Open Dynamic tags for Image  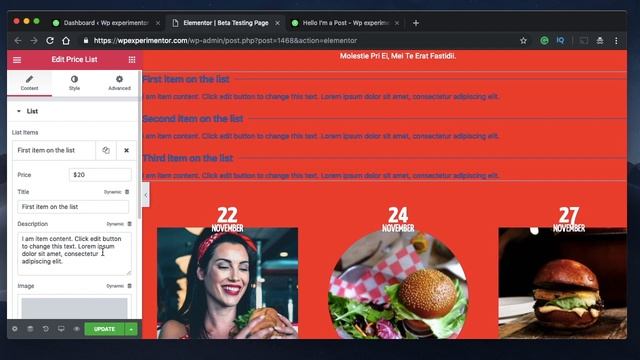[x=119, y=286]
